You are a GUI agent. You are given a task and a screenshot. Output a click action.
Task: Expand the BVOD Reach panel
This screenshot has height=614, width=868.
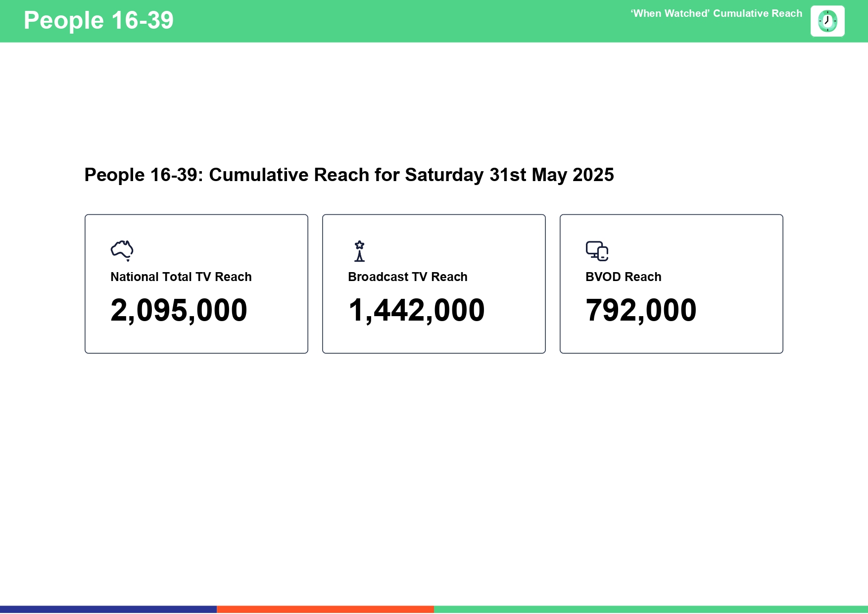tap(671, 283)
